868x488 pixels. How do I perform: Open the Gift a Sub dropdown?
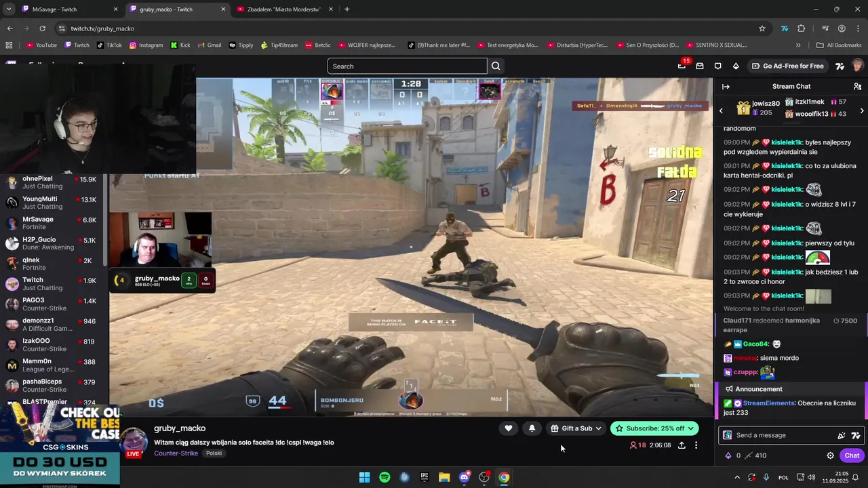(576, 428)
